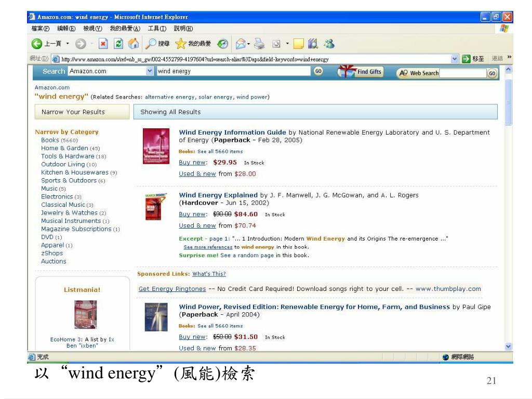
Task: Print the page with printer icon
Action: click(259, 44)
